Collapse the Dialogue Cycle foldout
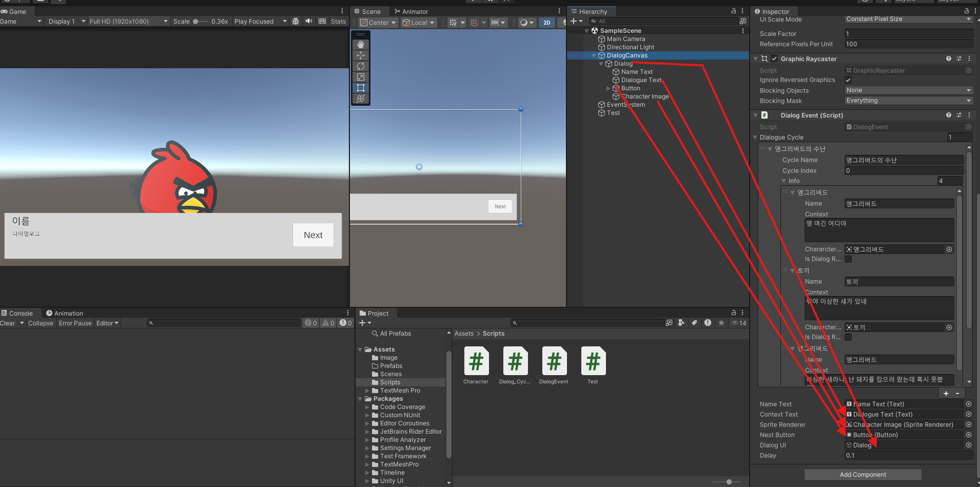 tap(755, 138)
